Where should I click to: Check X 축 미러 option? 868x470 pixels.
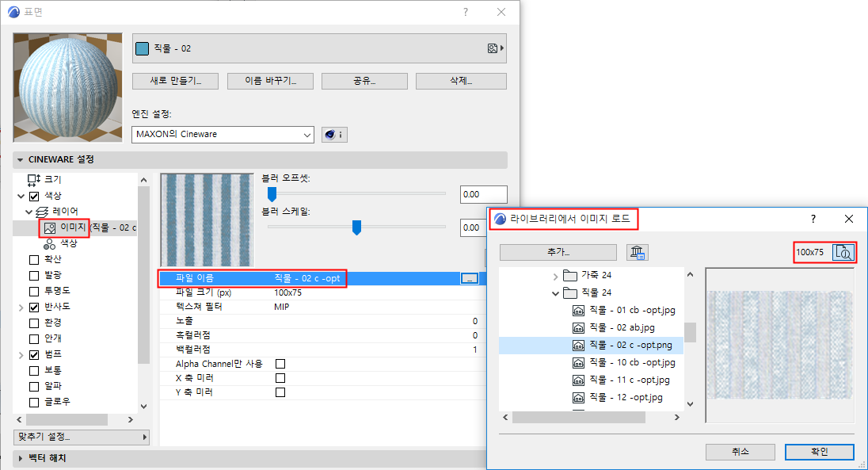280,378
